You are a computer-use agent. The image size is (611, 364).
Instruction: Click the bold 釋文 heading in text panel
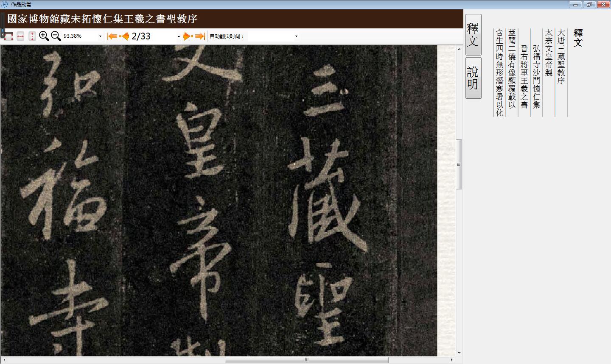[578, 38]
